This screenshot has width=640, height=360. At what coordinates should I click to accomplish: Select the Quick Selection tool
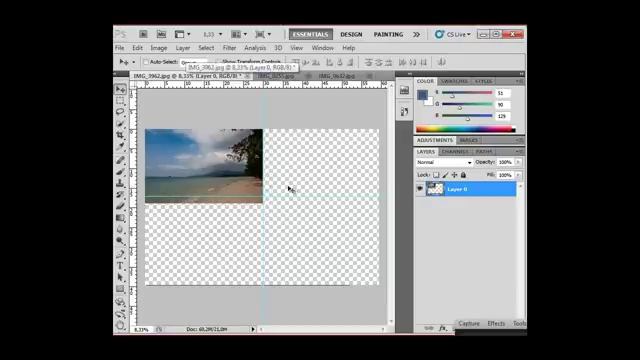[120, 123]
